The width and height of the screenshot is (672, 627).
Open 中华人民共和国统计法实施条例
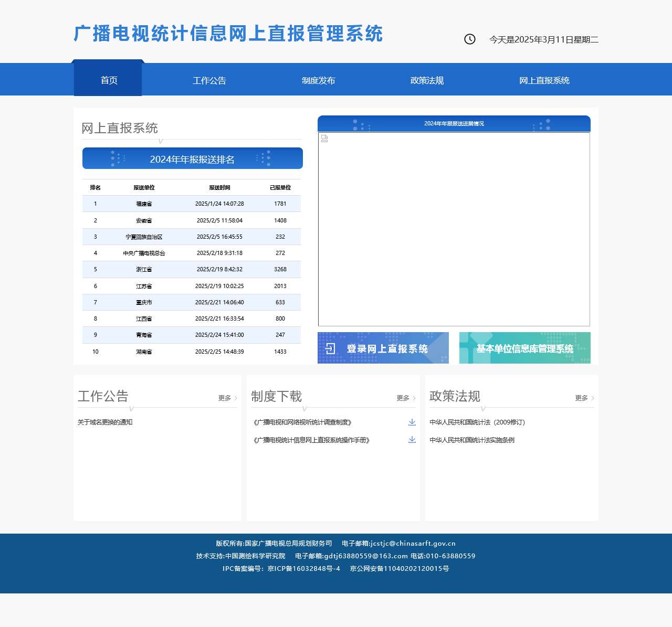click(472, 441)
